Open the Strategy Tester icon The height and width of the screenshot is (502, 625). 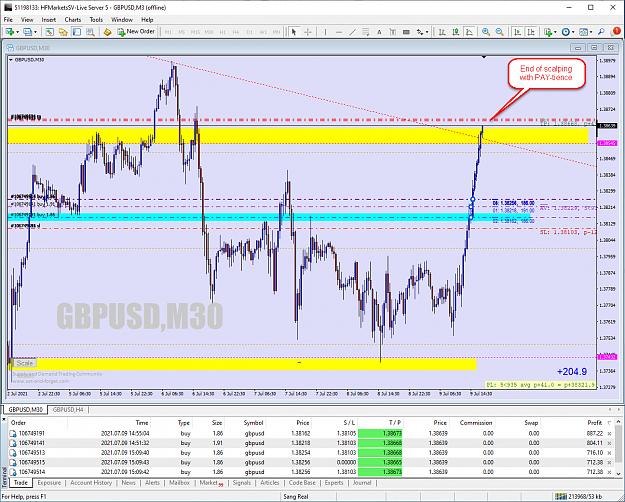click(90, 32)
